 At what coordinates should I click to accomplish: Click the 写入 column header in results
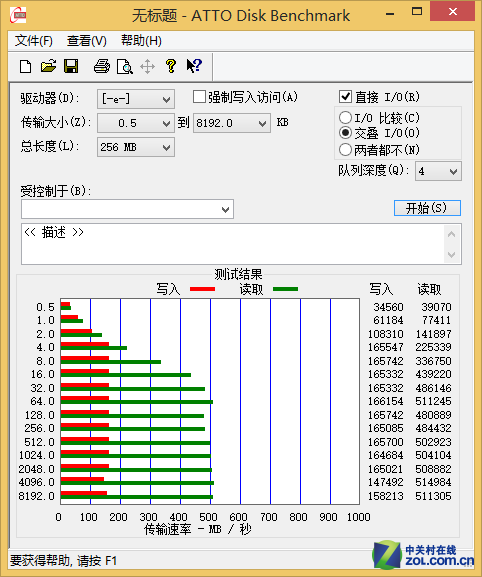[381, 289]
